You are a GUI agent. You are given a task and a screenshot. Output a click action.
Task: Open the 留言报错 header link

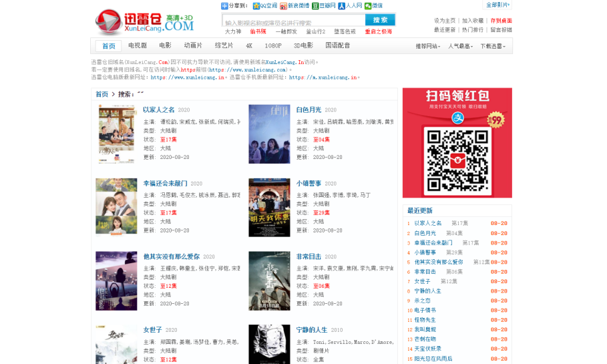coord(501,30)
